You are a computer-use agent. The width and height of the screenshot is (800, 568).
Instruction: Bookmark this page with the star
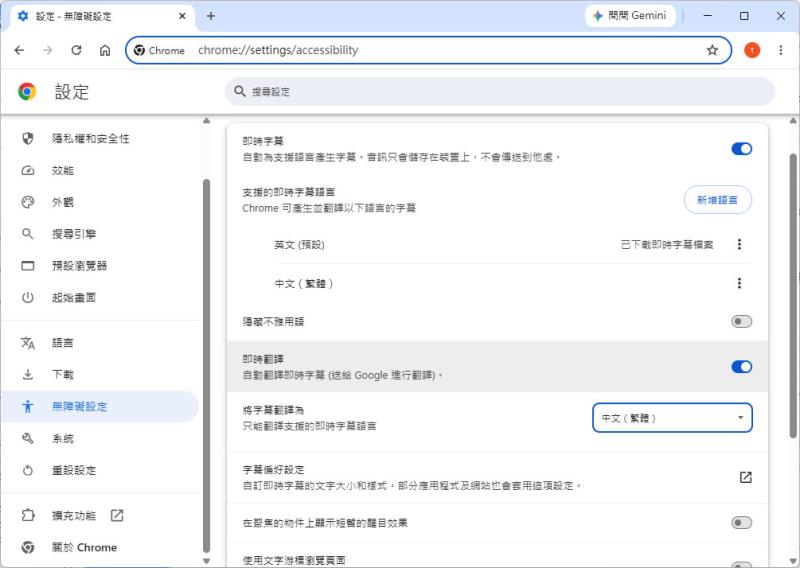[712, 50]
